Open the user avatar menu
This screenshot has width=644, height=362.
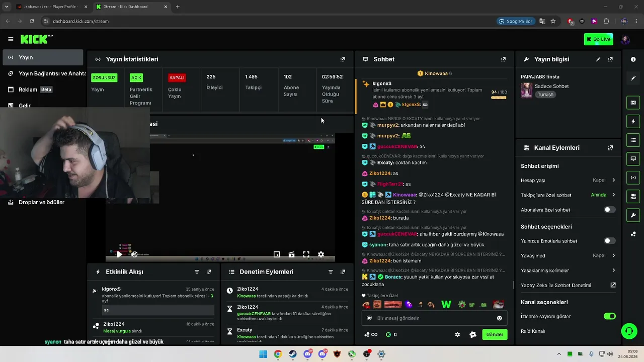(x=625, y=39)
